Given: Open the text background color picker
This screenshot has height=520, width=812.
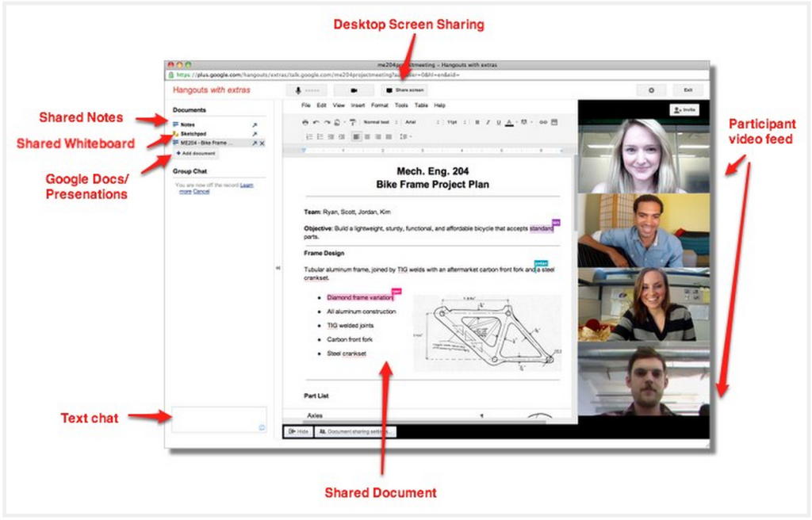Looking at the screenshot, I should pos(526,122).
